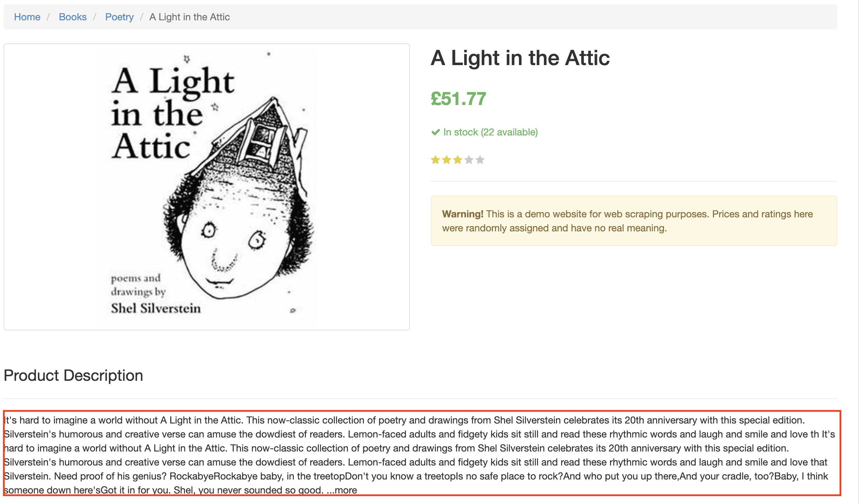The height and width of the screenshot is (504, 859).
Task: Click the fourth gray rating star
Action: 469,160
